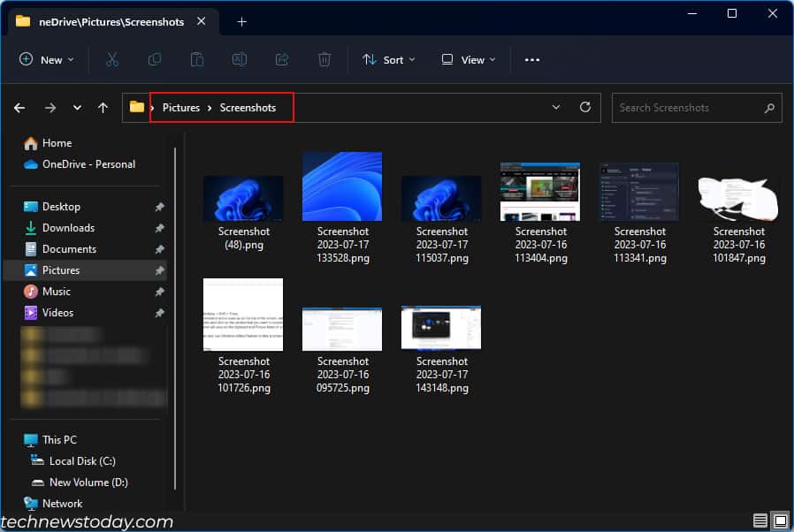This screenshot has width=794, height=532.
Task: Click the Cut scissors icon
Action: click(112, 60)
